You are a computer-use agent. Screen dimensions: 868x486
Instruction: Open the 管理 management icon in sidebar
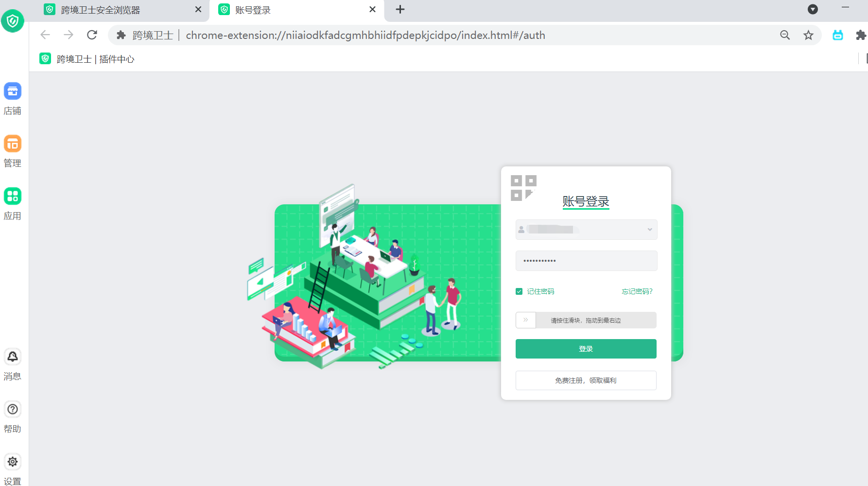pyautogui.click(x=13, y=144)
